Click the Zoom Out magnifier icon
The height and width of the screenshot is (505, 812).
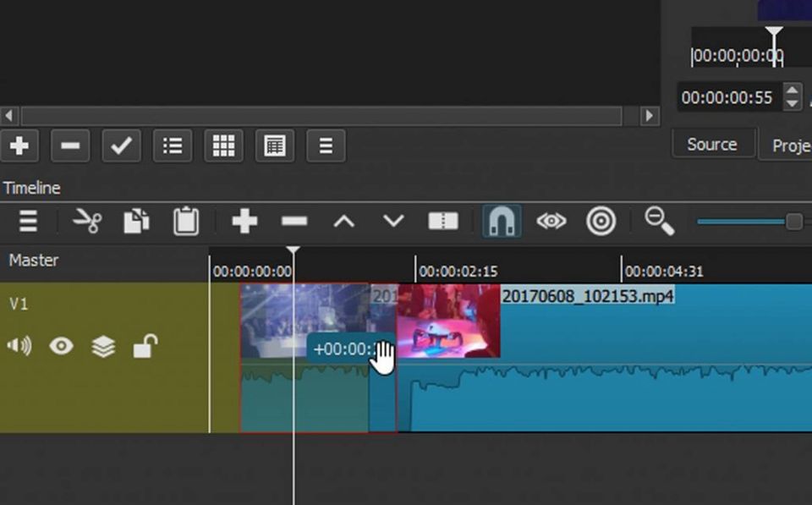pos(659,222)
